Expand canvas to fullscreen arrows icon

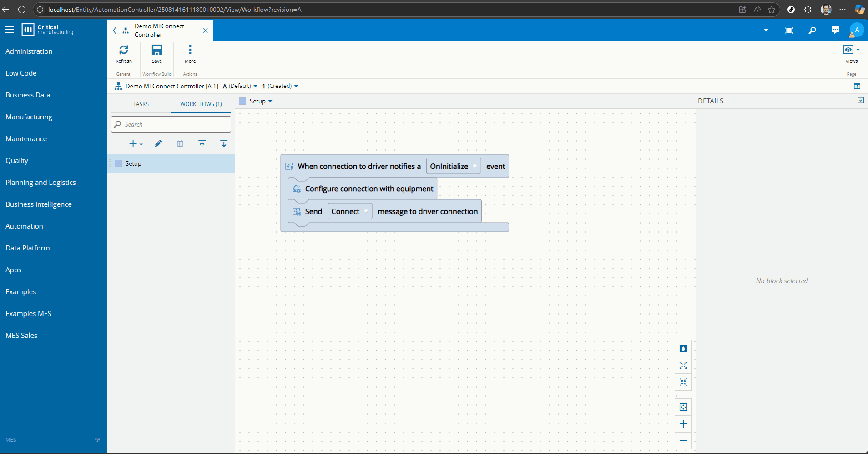coord(683,365)
